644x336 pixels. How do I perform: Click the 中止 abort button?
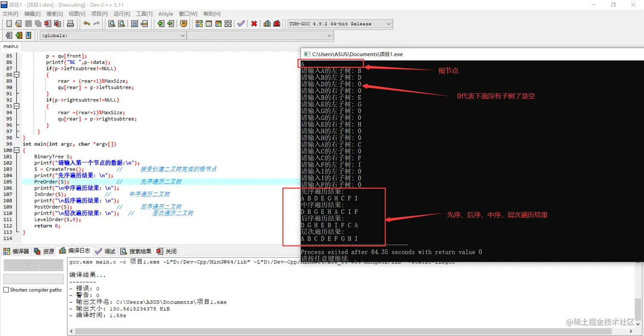tap(33, 265)
